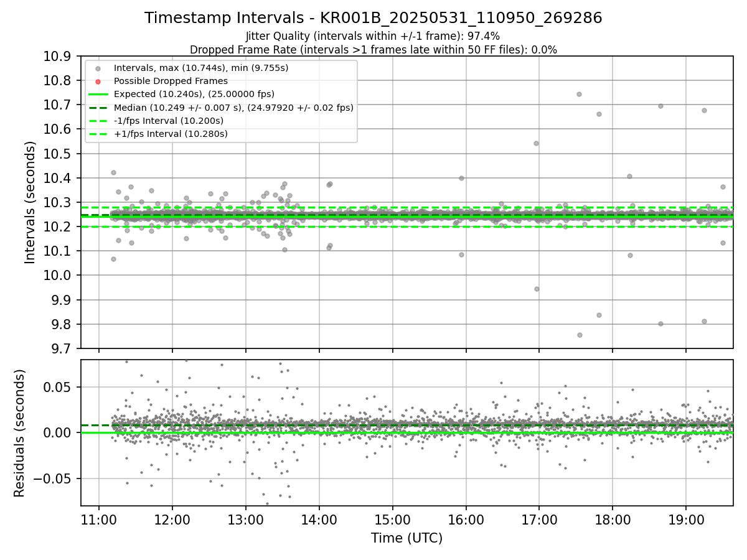Select the 'Dropped Frame Rate' 0.0% subtitle line
The image size is (747, 560).
pyautogui.click(x=374, y=49)
